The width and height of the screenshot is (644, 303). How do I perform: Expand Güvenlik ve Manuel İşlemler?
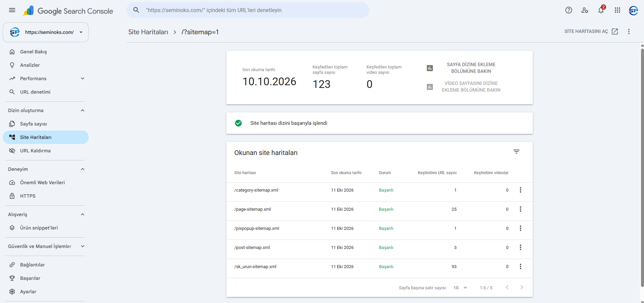pos(83,246)
